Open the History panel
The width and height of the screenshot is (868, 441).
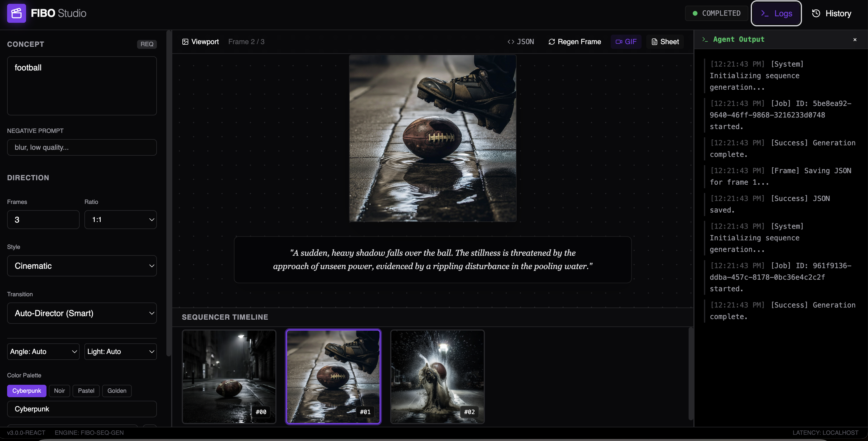(831, 13)
